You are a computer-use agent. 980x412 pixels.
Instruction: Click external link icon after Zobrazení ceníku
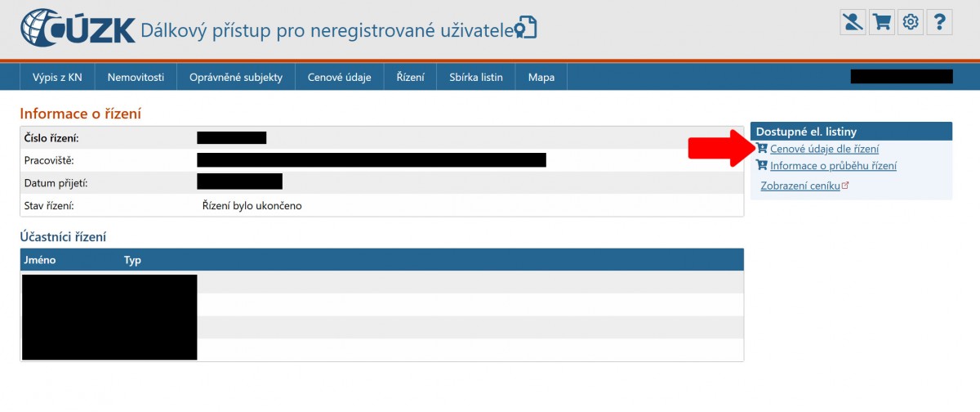pos(845,186)
